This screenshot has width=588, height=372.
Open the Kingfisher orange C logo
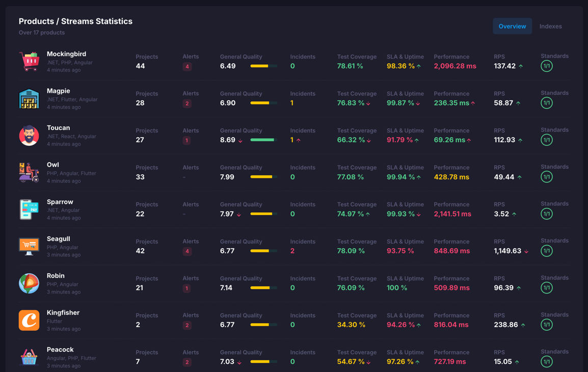[29, 320]
